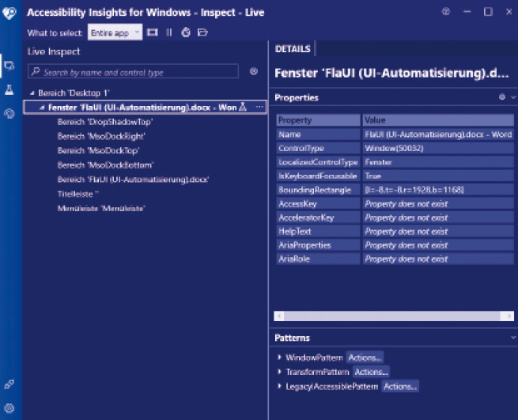Click the left arrow of properties scrollbar
This screenshot has width=518, height=420.
pyautogui.click(x=279, y=316)
